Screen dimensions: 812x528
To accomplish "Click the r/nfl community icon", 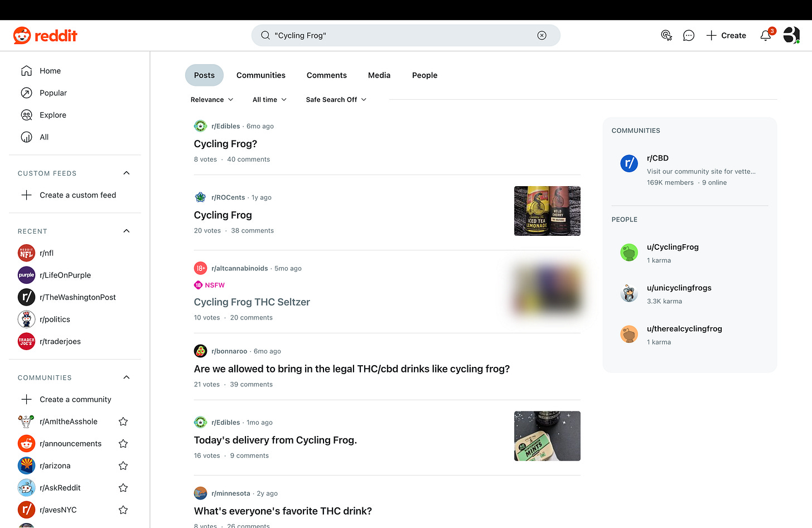I will point(26,253).
